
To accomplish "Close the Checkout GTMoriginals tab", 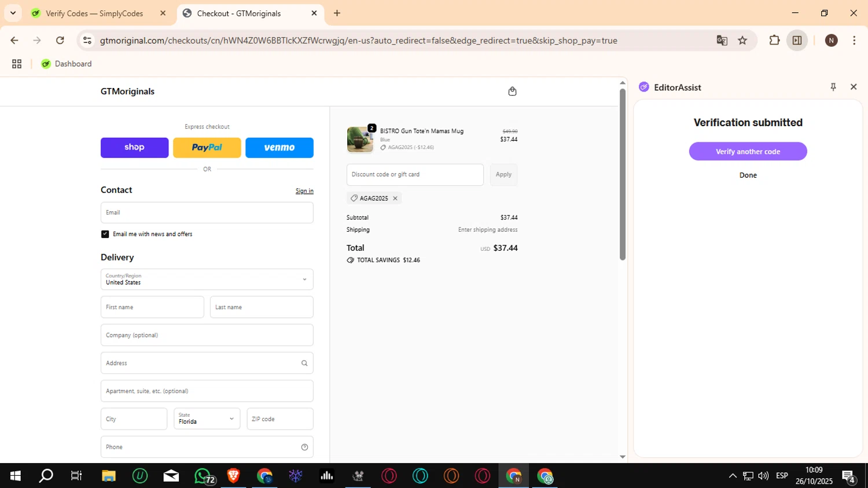I will point(314,13).
